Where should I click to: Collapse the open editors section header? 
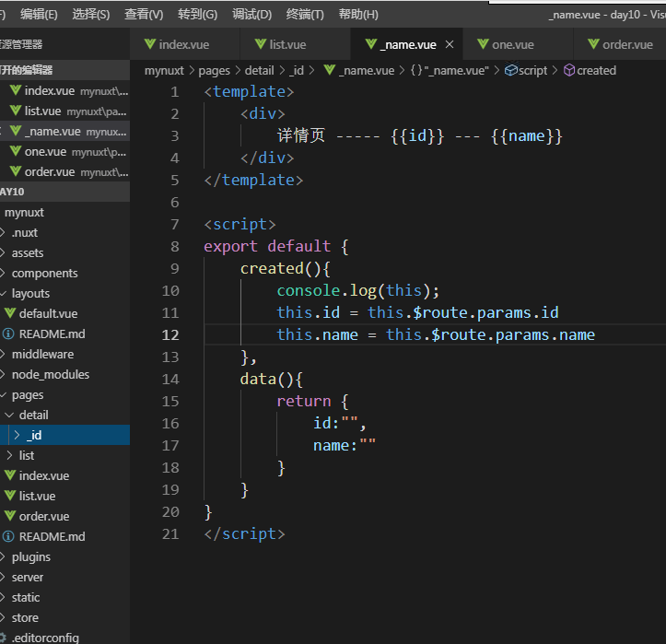[65, 70]
